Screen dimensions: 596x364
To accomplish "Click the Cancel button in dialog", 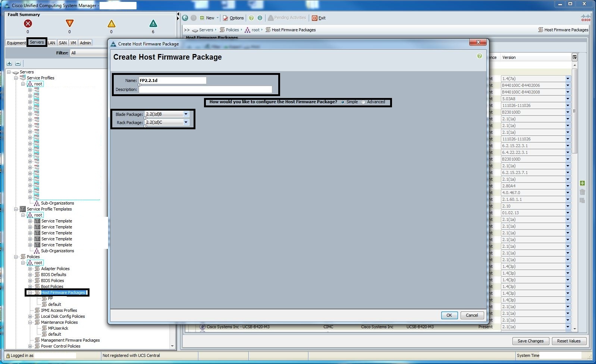I will click(x=472, y=315).
